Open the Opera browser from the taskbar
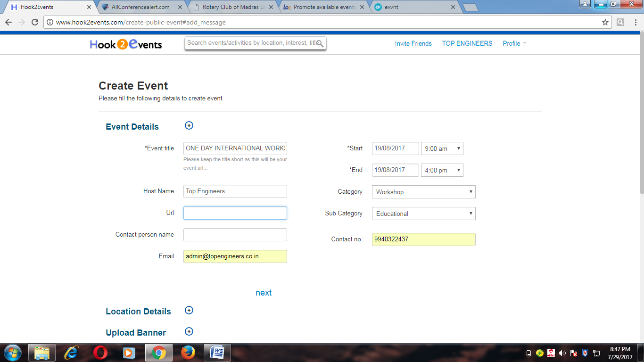 (x=100, y=353)
